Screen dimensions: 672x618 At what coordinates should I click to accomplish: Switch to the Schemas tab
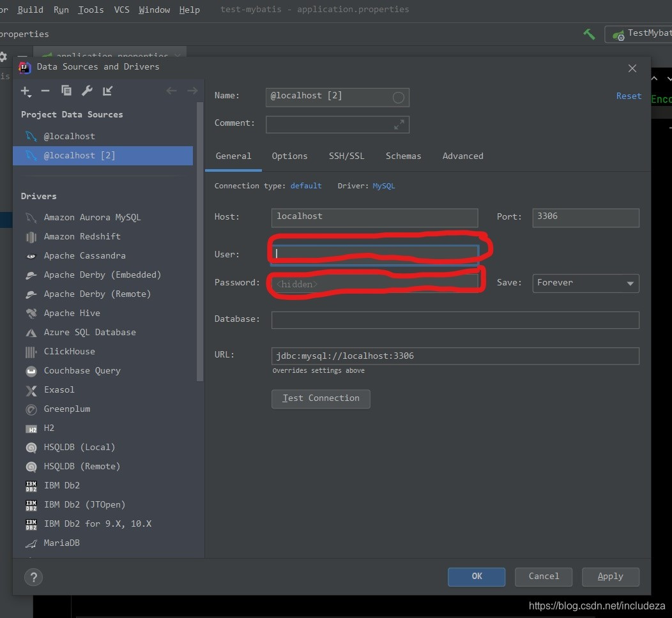(403, 156)
